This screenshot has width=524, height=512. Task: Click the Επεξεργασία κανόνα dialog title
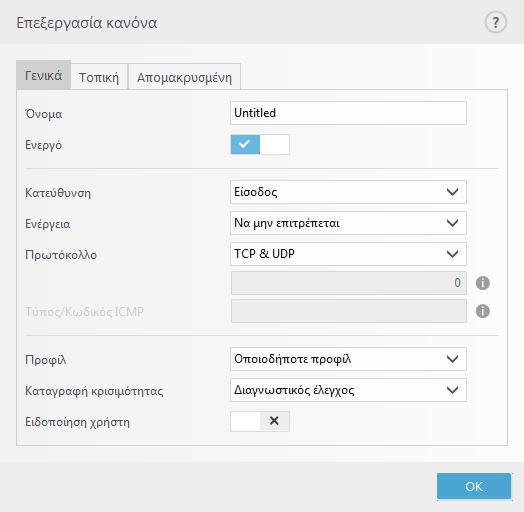(87, 23)
